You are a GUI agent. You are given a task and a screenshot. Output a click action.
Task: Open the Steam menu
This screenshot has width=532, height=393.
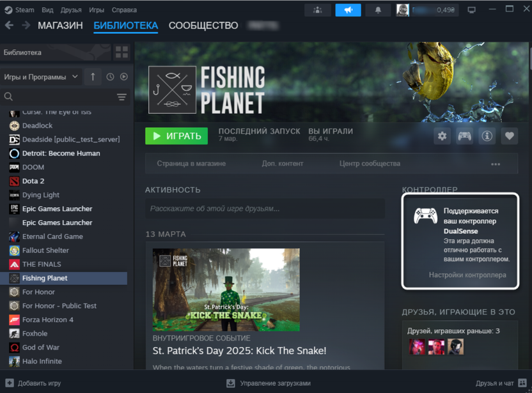[x=24, y=10]
